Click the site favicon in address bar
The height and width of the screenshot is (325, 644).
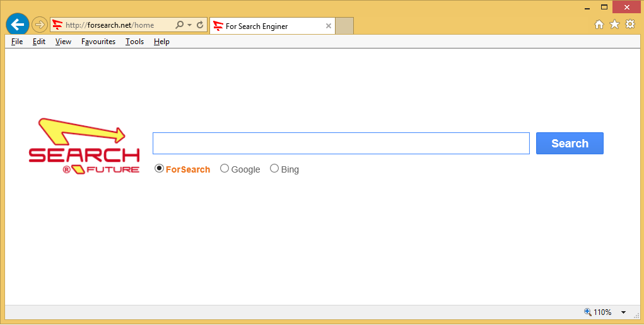click(x=58, y=25)
